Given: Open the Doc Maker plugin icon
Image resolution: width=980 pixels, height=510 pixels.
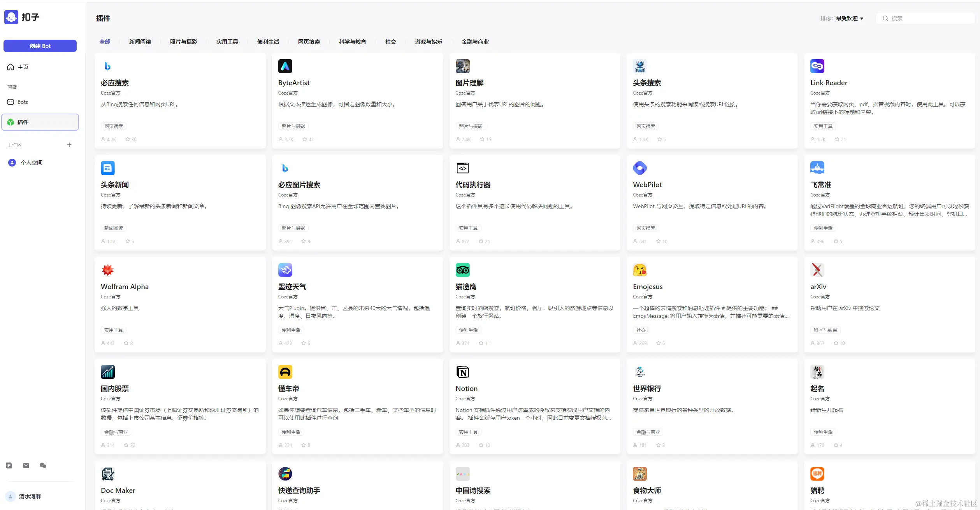Looking at the screenshot, I should point(108,474).
